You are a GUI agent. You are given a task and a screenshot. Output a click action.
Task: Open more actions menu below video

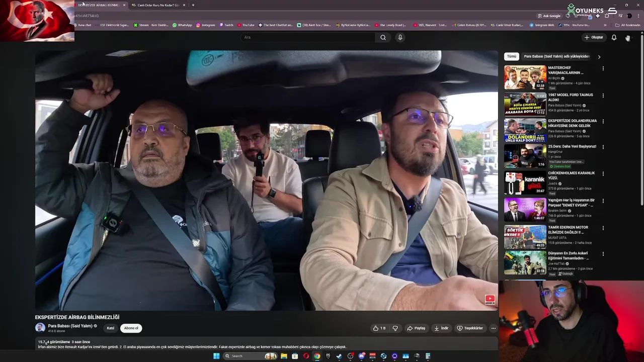point(493,328)
